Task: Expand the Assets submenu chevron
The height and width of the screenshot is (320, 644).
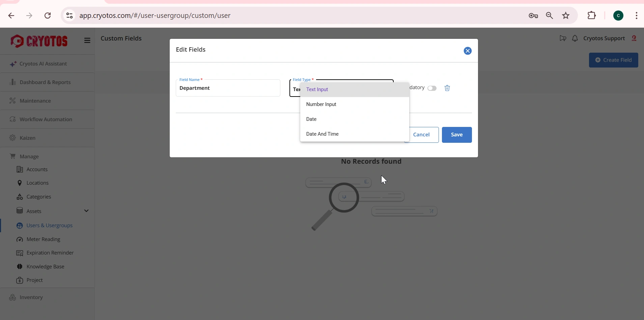Action: [87, 210]
